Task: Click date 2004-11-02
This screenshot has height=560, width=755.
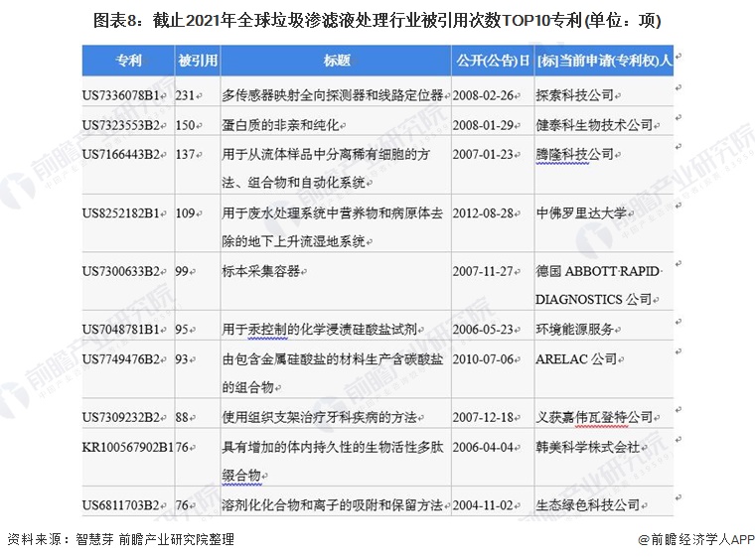Action: pos(483,505)
